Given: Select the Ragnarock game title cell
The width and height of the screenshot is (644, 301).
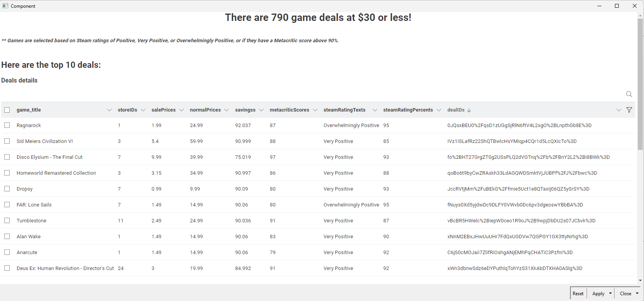Looking at the screenshot, I should pos(29,125).
